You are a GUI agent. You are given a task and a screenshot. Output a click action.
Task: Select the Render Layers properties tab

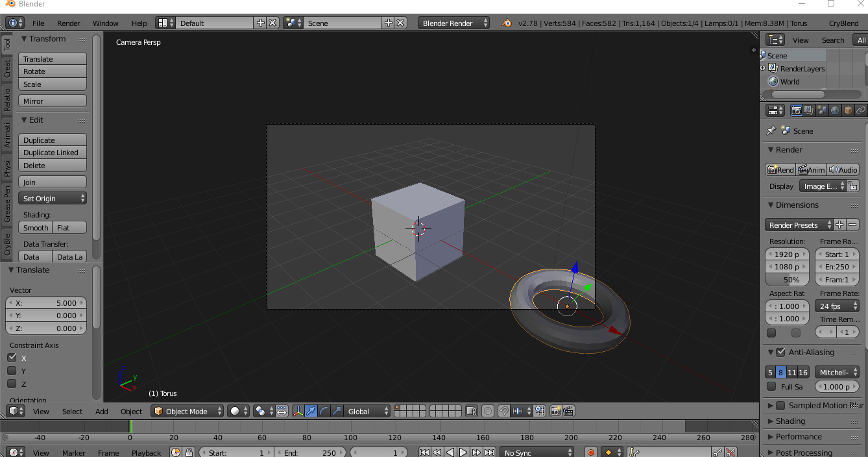tap(808, 110)
